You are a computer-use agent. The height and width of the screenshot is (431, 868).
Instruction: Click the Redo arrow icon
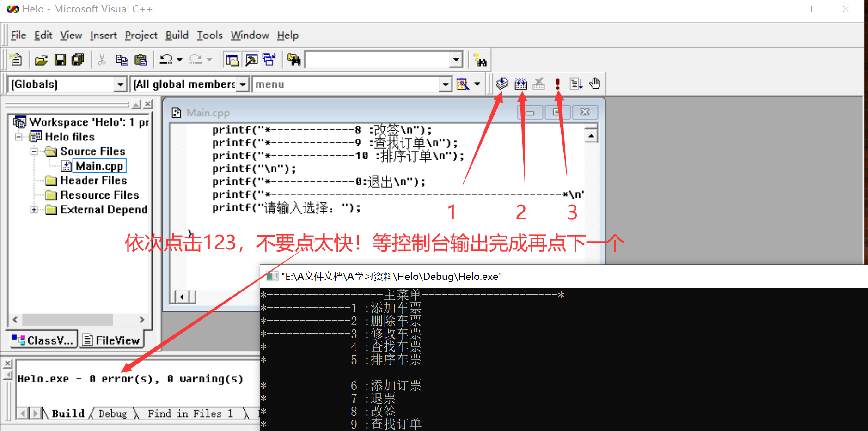(196, 60)
